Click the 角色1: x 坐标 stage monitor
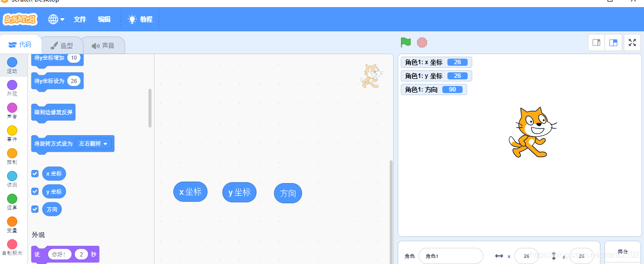The width and height of the screenshot is (644, 264). click(x=436, y=62)
